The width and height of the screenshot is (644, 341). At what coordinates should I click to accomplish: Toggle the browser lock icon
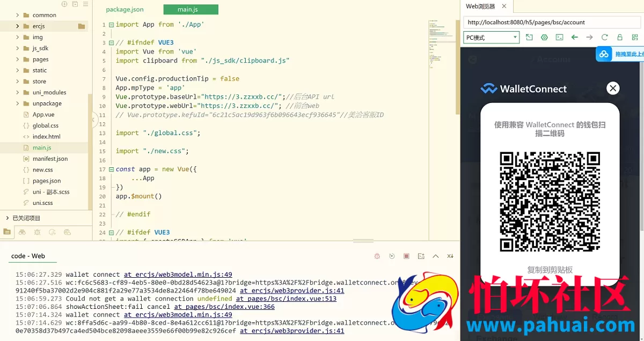tap(619, 38)
